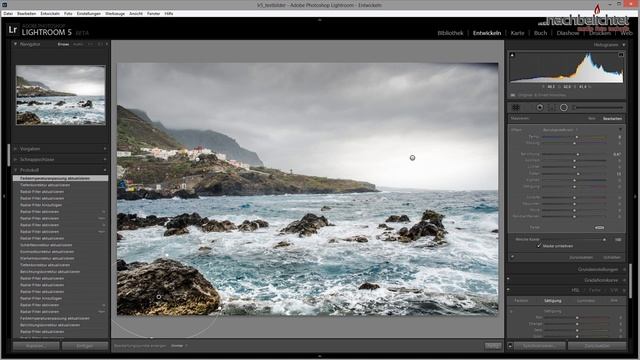This screenshot has height=360, width=640.
Task: Toggle the Gradationskurve panel switch
Action: 508,280
